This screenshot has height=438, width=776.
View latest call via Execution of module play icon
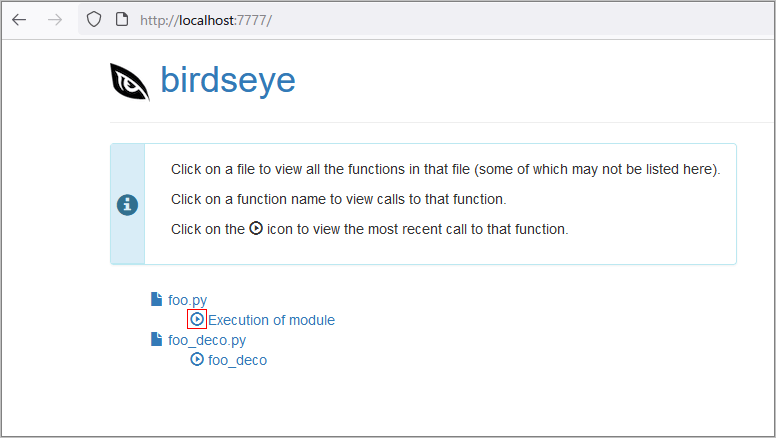tap(197, 319)
